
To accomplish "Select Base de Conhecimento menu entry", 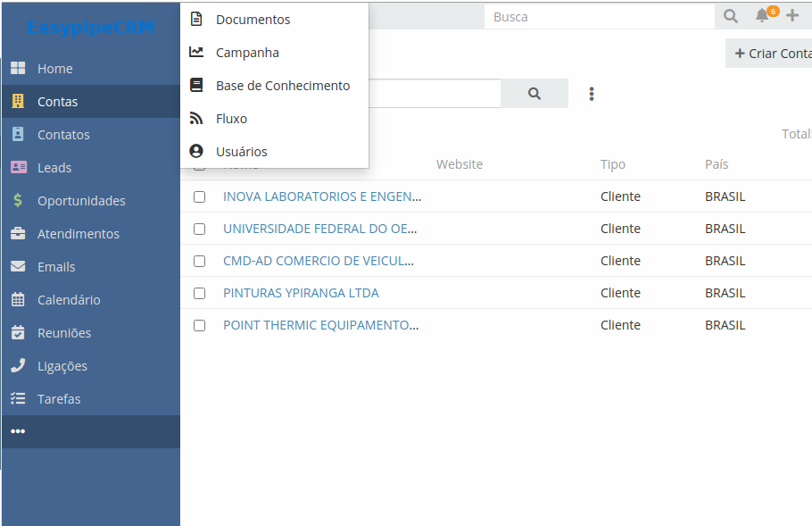I will click(275, 86).
